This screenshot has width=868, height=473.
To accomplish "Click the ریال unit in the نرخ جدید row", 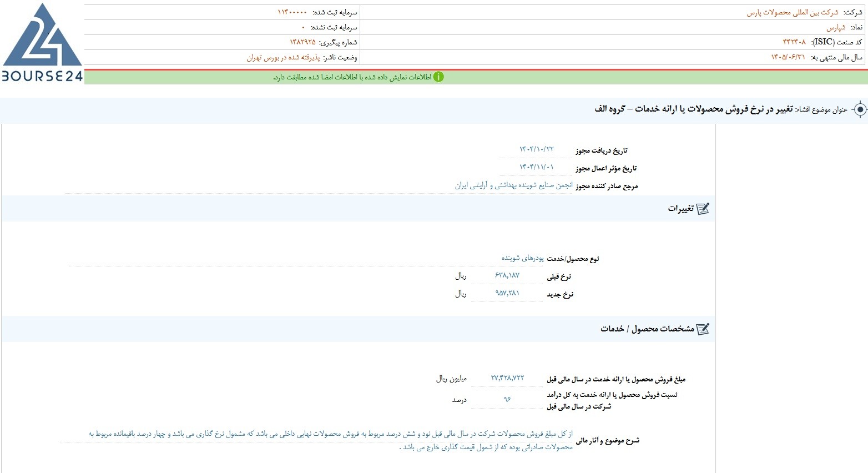I will (461, 294).
